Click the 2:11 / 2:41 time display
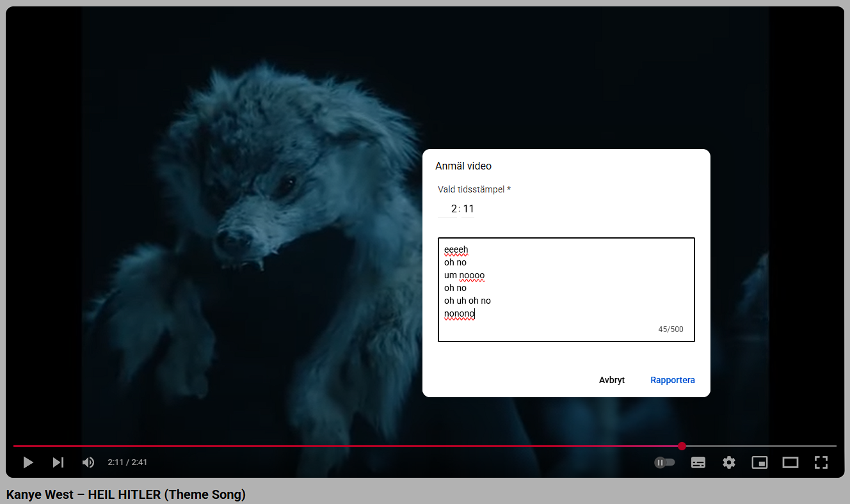850x504 pixels. [127, 462]
